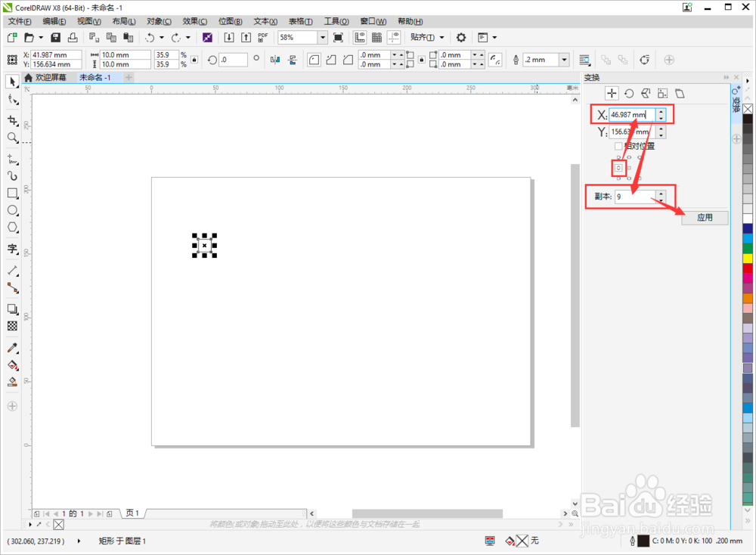Select the Ellipse tool

click(12, 209)
